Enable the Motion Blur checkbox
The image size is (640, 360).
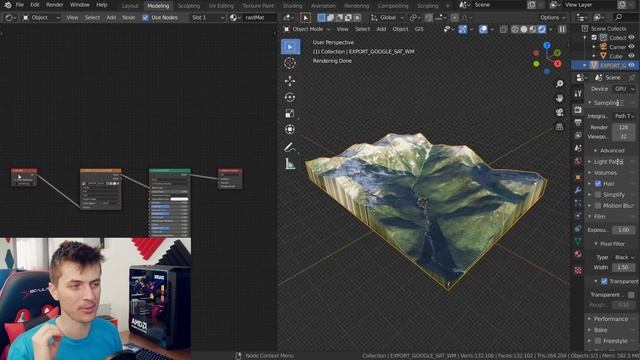[x=598, y=206]
